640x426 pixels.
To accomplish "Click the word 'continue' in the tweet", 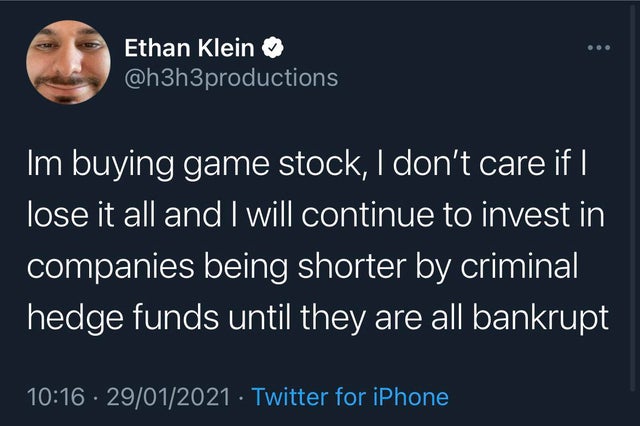I will [x=368, y=215].
